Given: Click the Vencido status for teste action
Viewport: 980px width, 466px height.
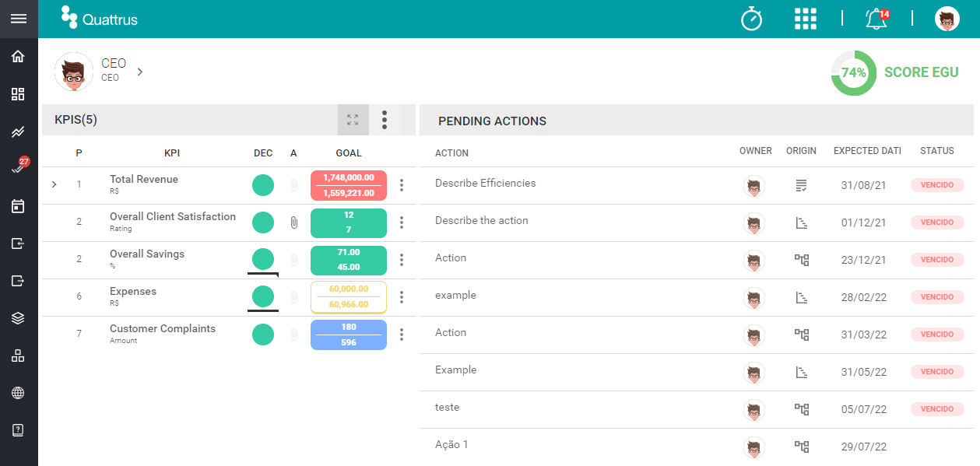Looking at the screenshot, I should point(937,409).
